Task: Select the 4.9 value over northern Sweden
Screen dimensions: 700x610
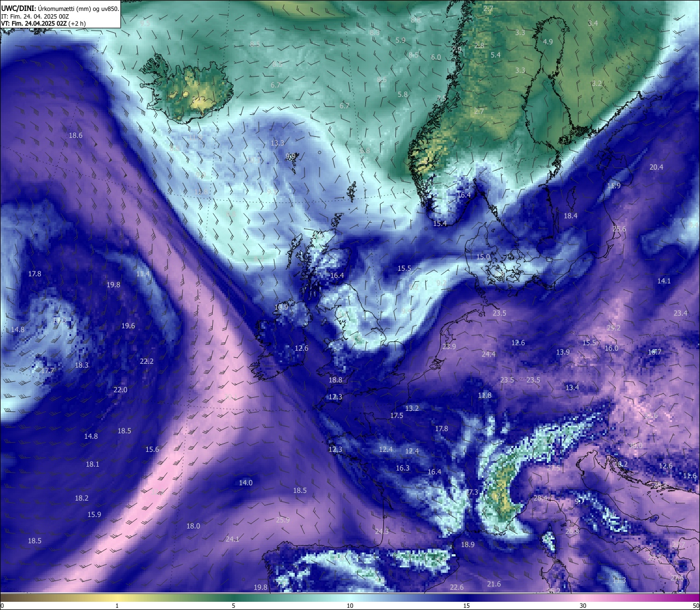Action: coord(547,42)
